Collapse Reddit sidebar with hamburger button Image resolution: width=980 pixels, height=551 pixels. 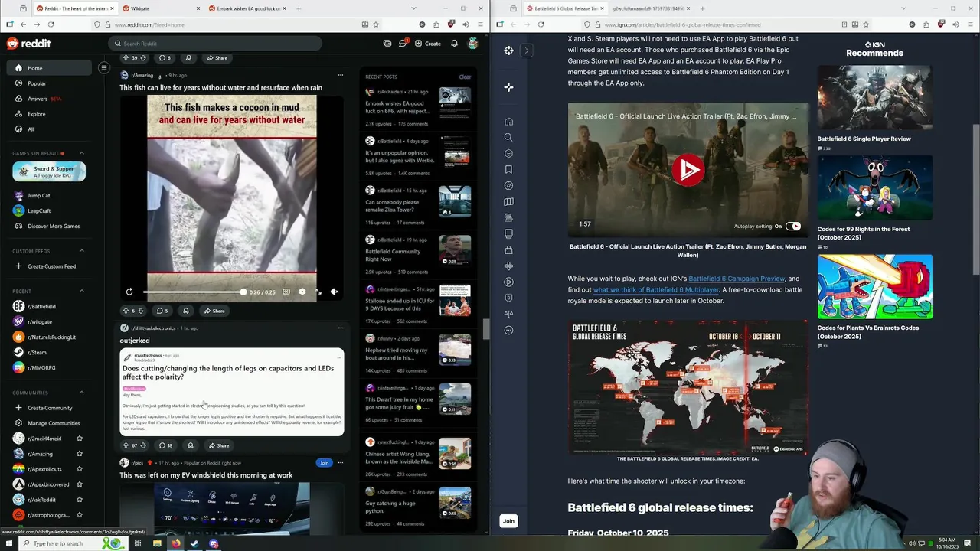tap(104, 68)
